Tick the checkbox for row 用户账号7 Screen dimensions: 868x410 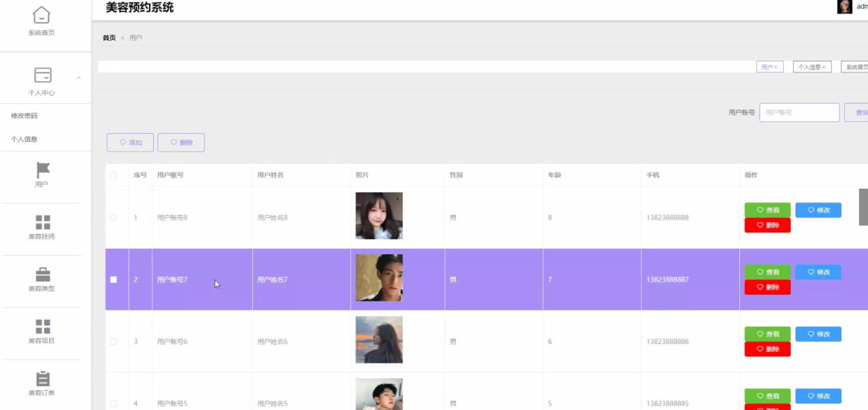pos(114,280)
